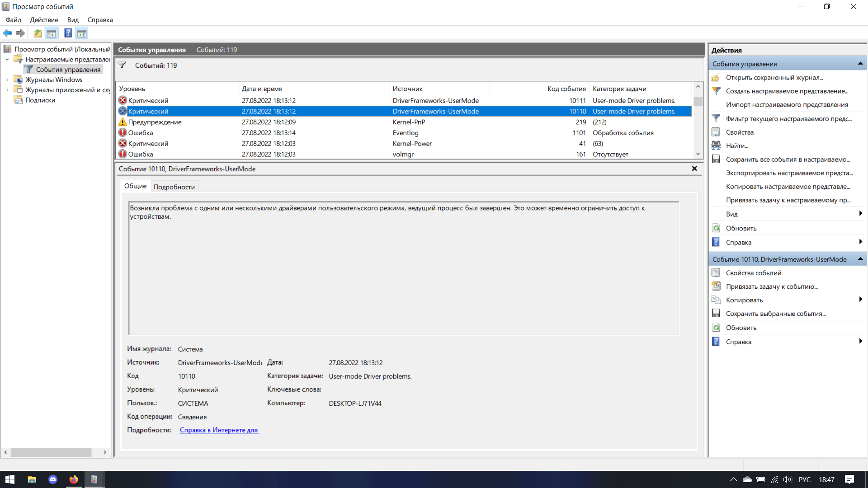Viewport: 868px width, 488px height.
Task: Click the upper Обновить refresh icon
Action: tap(716, 228)
